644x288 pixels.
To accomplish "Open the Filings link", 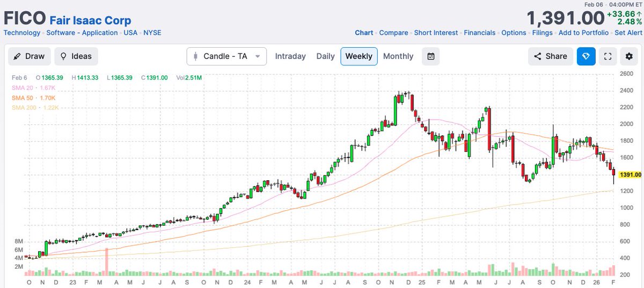I will coord(543,33).
